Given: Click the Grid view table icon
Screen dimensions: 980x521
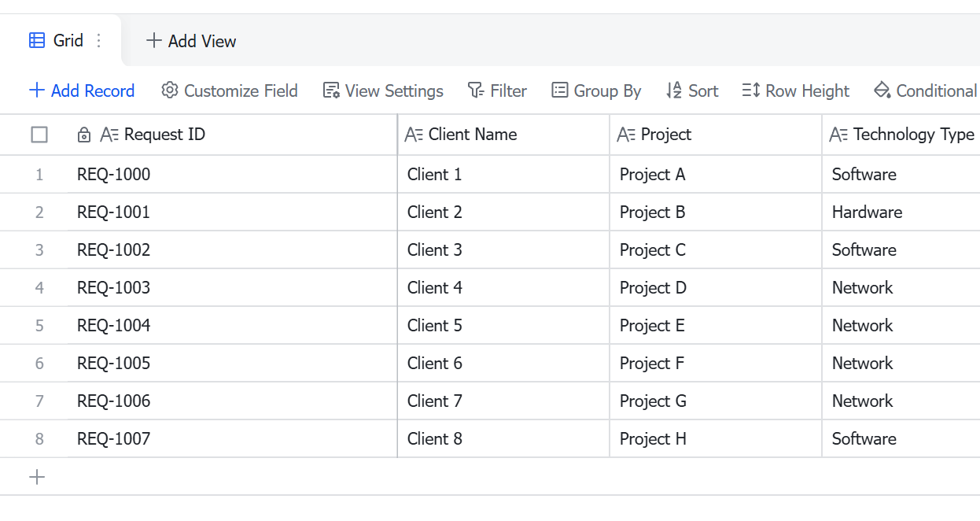Looking at the screenshot, I should (37, 41).
